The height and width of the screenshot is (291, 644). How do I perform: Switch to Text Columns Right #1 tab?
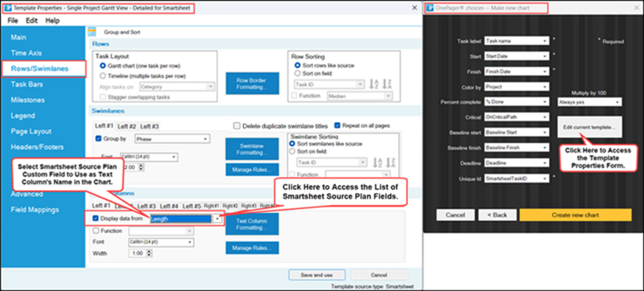[212, 206]
